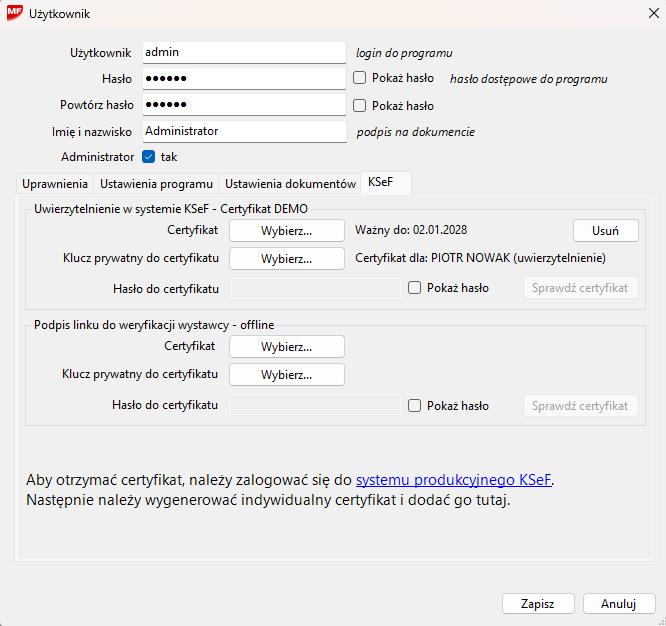Open the Ustawienia programu tab
This screenshot has height=626, width=666.
[x=156, y=184]
